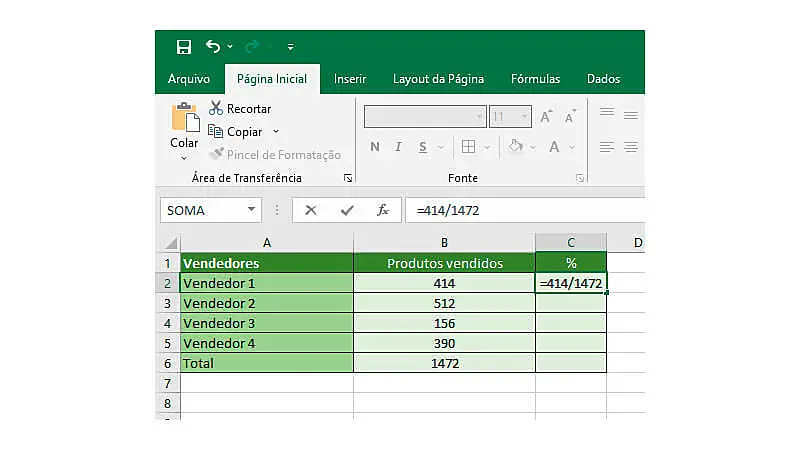Open the Fonte group dialog launcher
Screen dimensions: 800x450
tap(580, 178)
